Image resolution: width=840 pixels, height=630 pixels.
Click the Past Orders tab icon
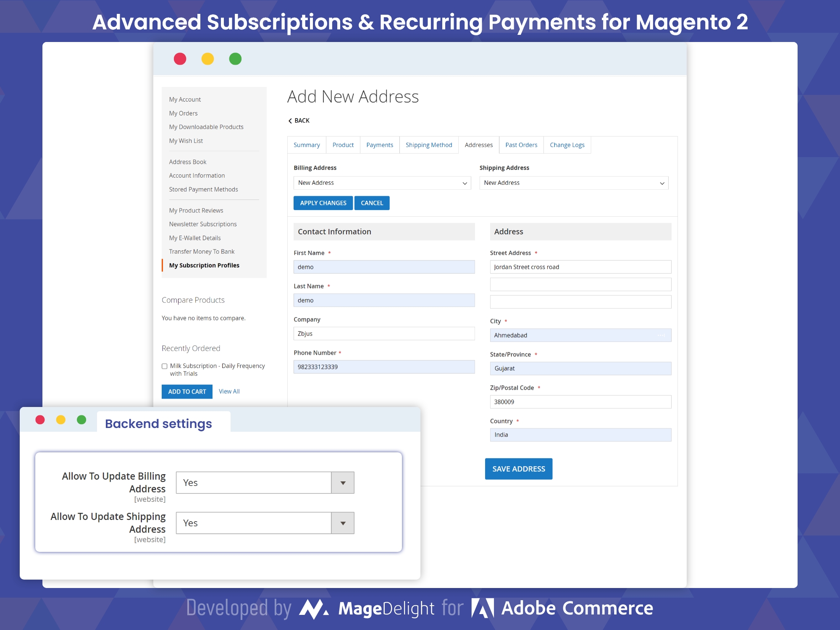[522, 144]
